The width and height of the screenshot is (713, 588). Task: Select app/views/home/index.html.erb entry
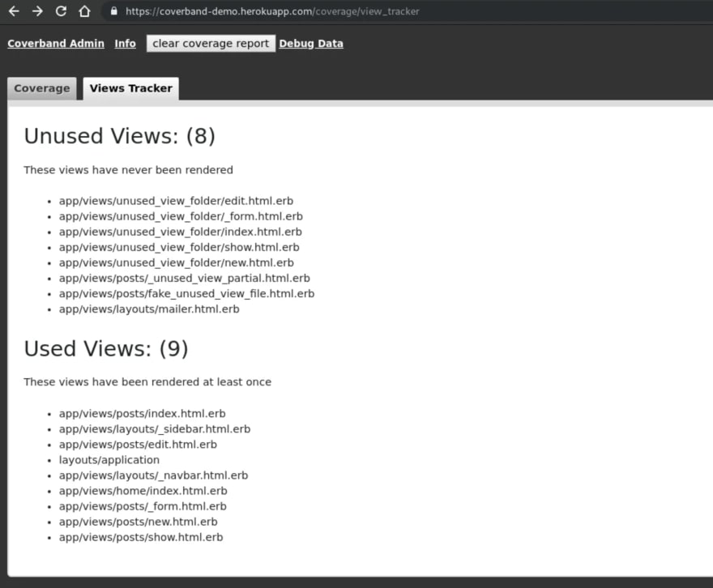click(143, 491)
